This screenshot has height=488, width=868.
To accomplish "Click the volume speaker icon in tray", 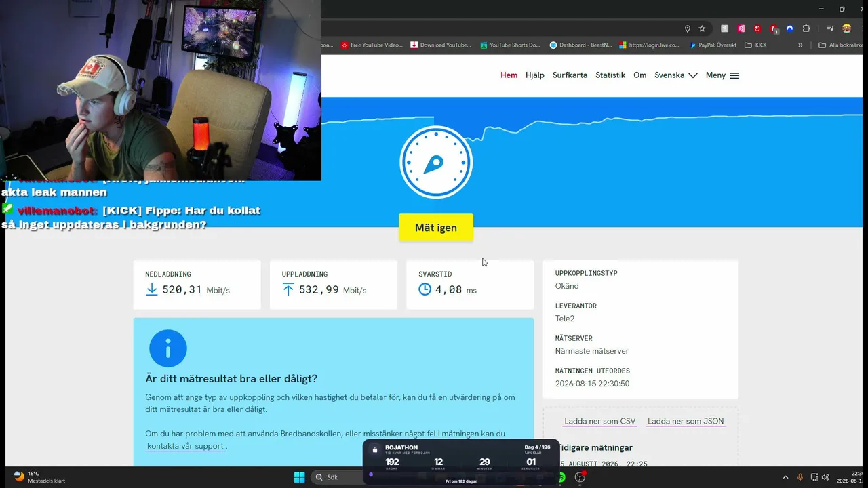I will (x=825, y=477).
